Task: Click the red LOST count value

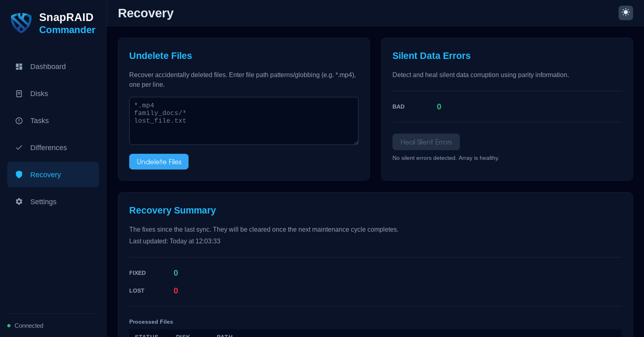Action: pos(176,291)
